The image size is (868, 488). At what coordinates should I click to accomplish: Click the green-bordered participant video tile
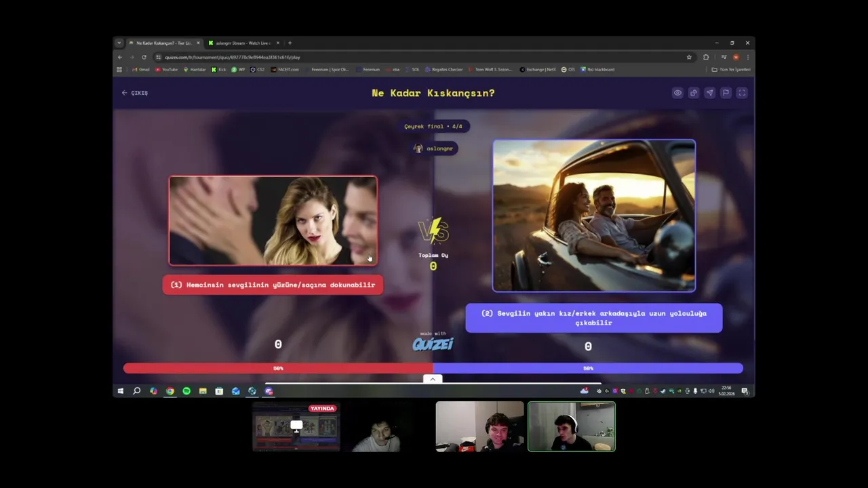coord(572,426)
